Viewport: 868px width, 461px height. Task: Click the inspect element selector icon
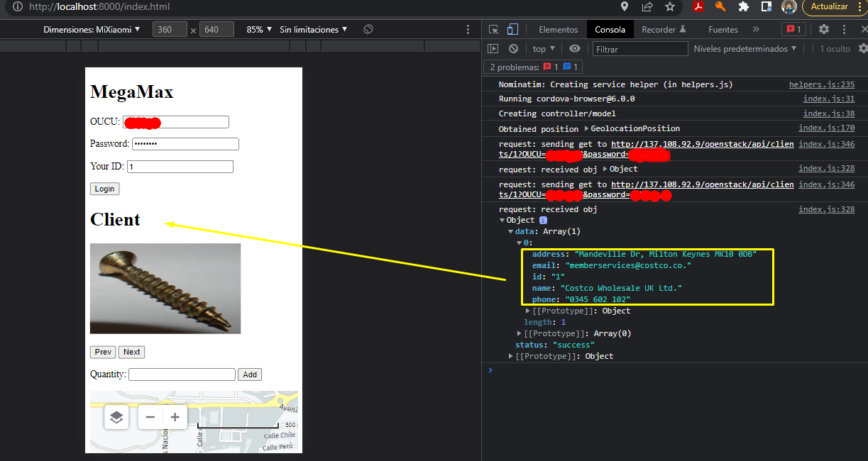[x=494, y=29]
